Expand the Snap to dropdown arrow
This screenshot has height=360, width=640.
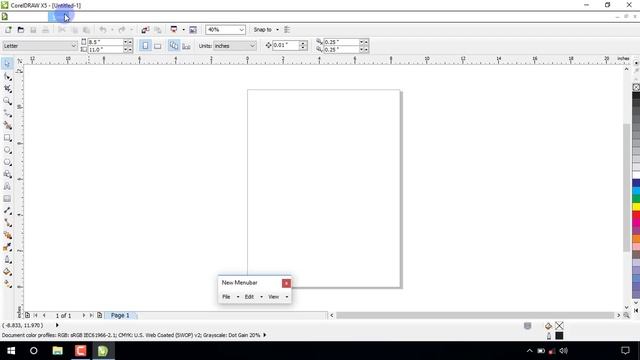pyautogui.click(x=278, y=30)
